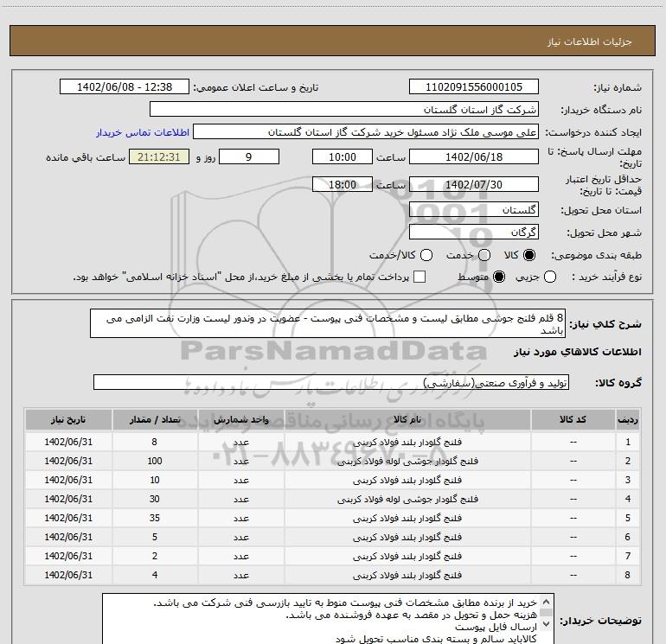Click the delivery city field گرگان
666x644 pixels.
tap(474, 232)
